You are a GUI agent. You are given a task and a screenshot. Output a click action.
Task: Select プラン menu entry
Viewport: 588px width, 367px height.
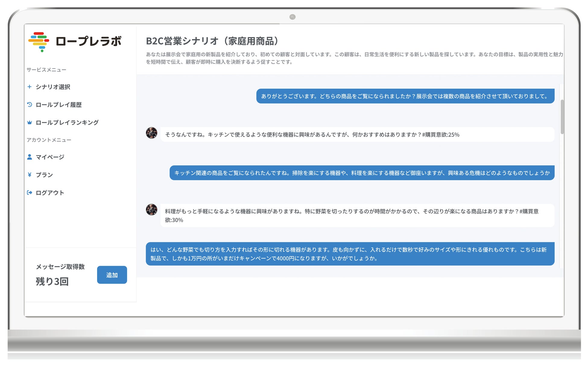click(x=44, y=175)
